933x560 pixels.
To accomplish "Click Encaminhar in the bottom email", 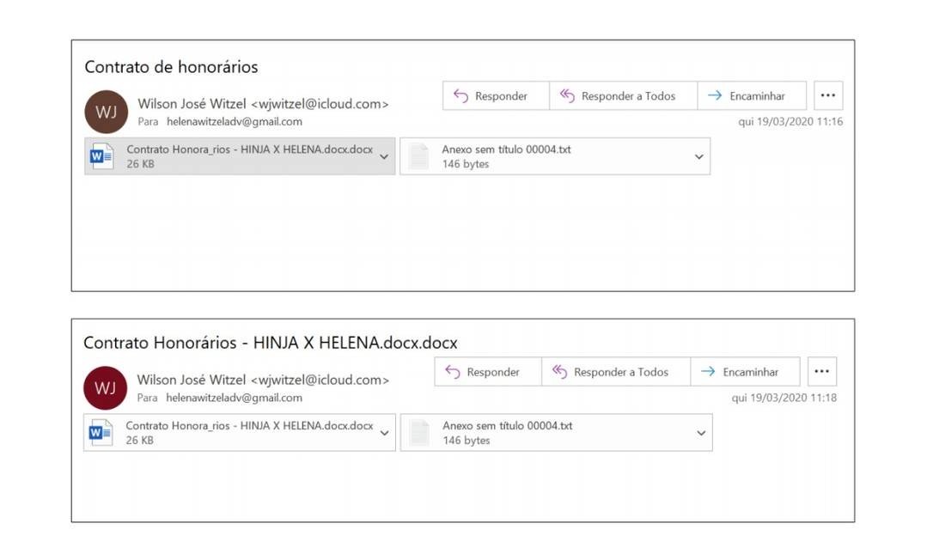I will pyautogui.click(x=744, y=371).
